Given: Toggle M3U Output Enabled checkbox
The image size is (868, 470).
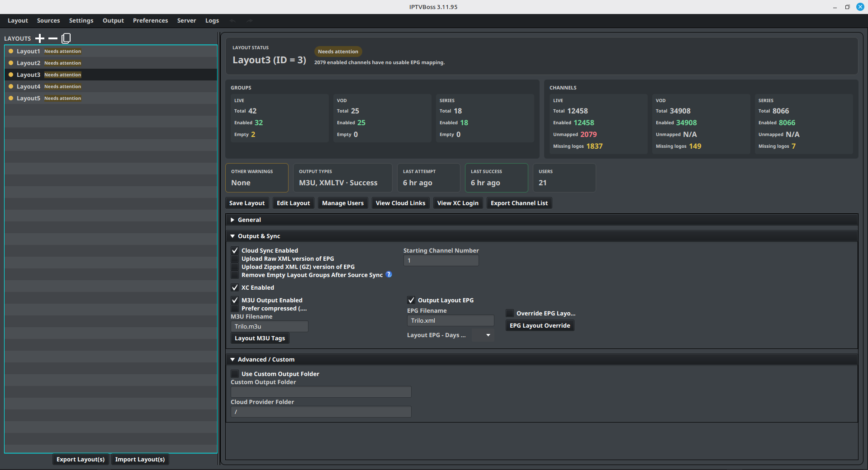Looking at the screenshot, I should click(x=235, y=300).
